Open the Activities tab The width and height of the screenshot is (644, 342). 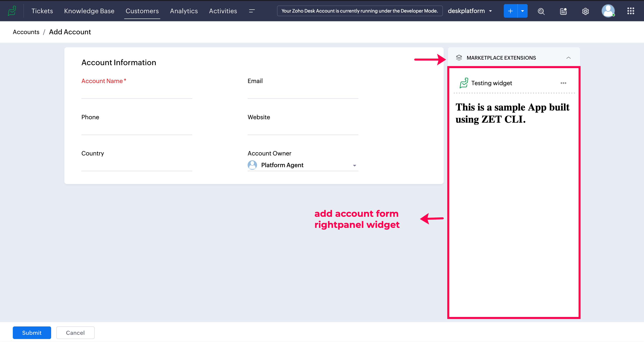click(223, 11)
